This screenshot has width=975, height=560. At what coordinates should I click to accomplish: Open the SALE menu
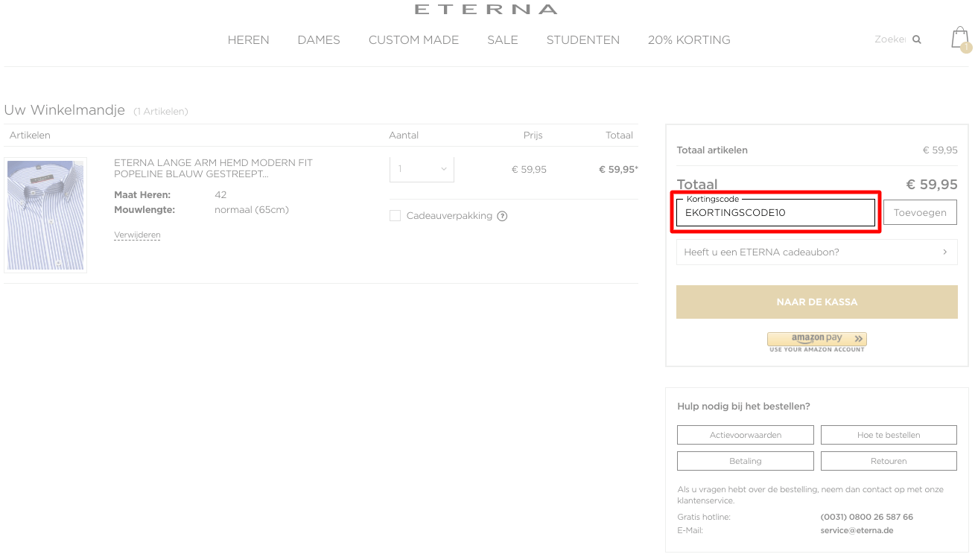pyautogui.click(x=503, y=40)
